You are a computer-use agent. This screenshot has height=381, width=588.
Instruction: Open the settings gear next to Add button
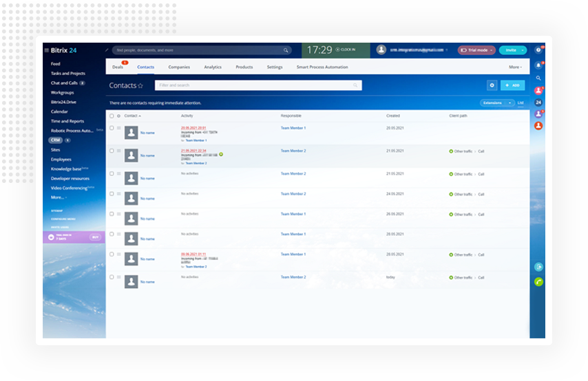tap(492, 85)
